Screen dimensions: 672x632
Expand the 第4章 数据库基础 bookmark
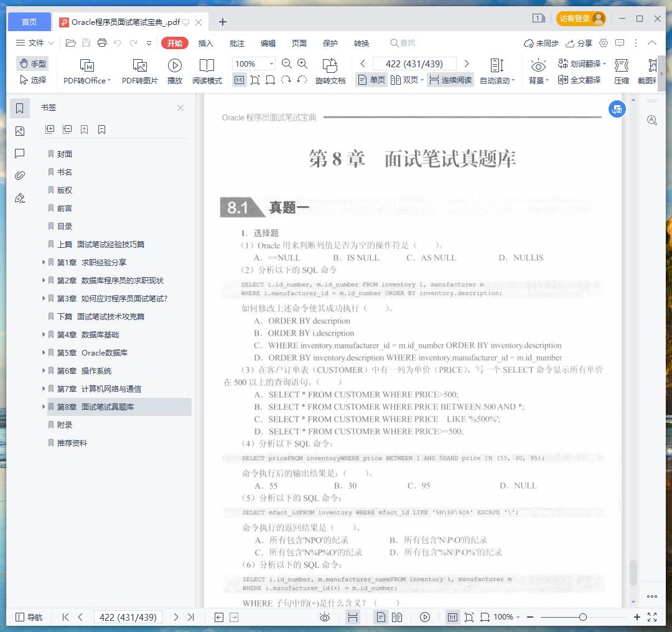44,334
